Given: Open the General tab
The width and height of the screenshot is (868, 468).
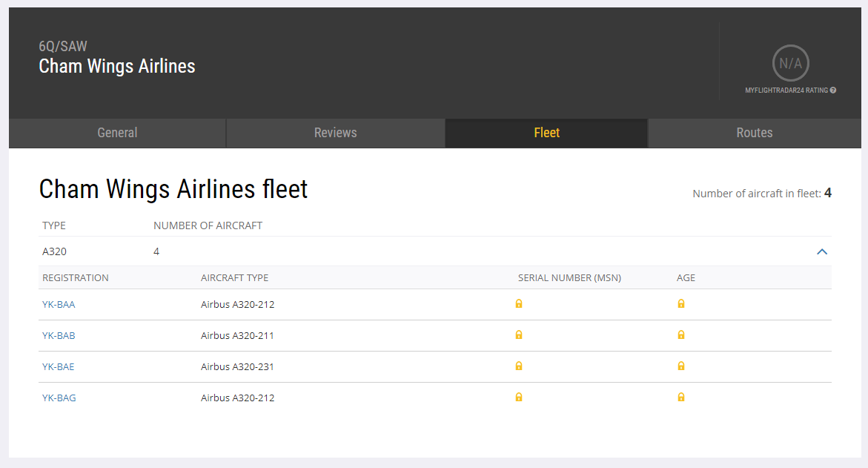Looking at the screenshot, I should coord(117,133).
